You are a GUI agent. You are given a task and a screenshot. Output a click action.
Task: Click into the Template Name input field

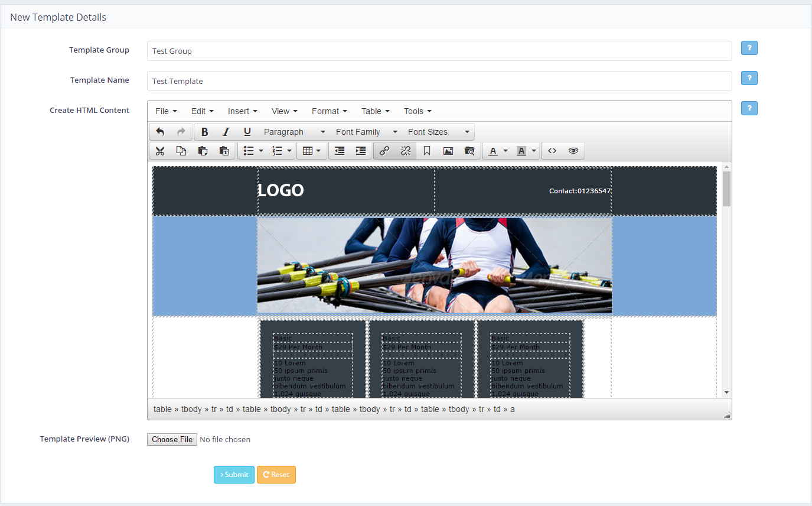pyautogui.click(x=439, y=81)
